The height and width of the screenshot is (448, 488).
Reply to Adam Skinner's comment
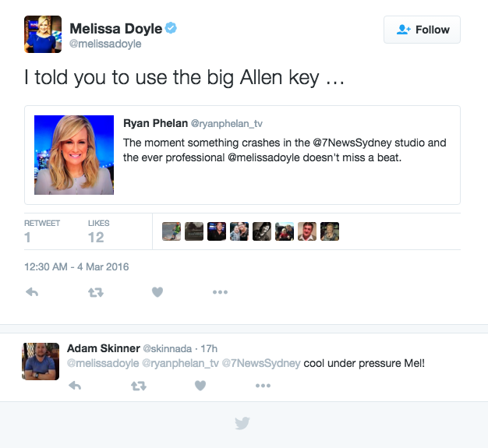(x=75, y=386)
